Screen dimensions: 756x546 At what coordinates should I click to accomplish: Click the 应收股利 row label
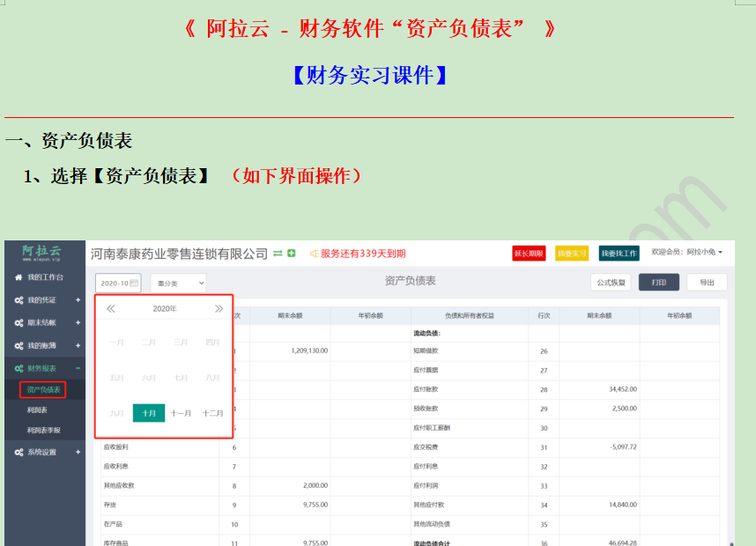pyautogui.click(x=115, y=446)
